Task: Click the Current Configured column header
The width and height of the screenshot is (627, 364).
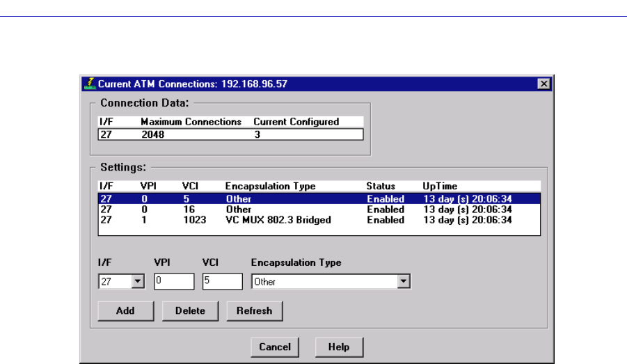Action: coord(296,122)
